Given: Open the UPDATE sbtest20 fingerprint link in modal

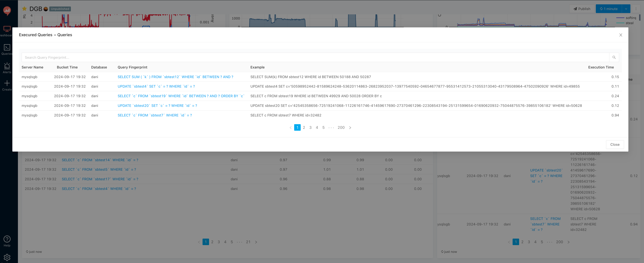Looking at the screenshot, I should point(157,106).
